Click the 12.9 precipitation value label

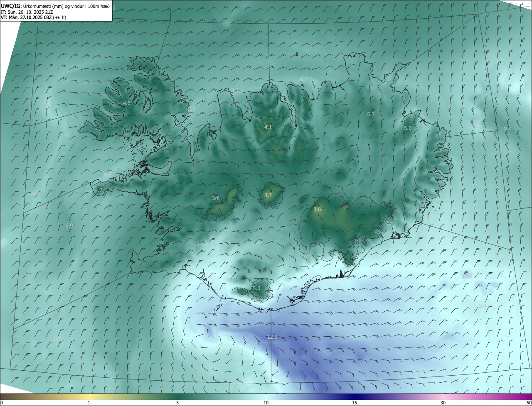(x=272, y=337)
